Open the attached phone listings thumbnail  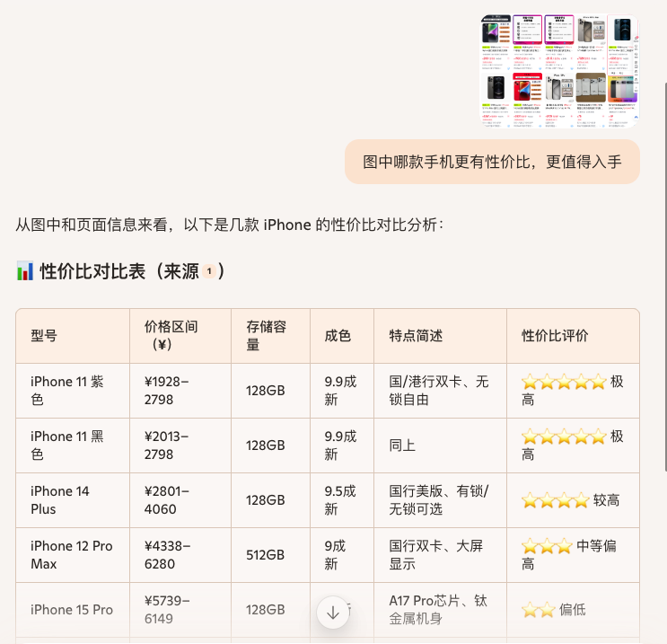pos(559,71)
